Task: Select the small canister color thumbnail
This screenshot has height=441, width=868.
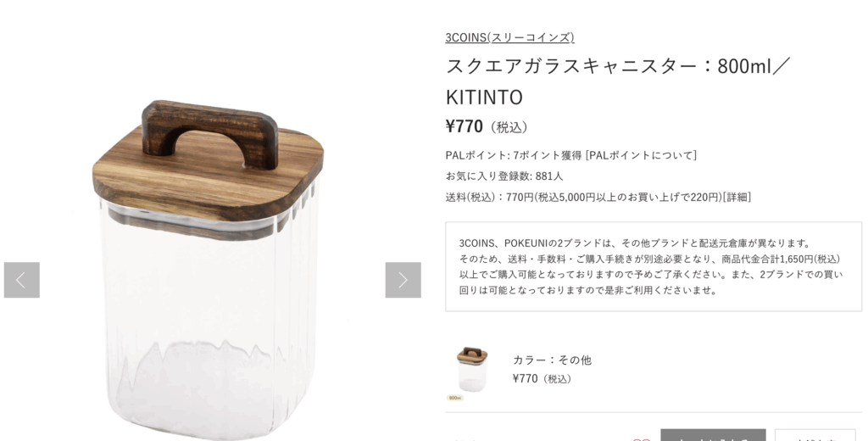Action: click(471, 370)
